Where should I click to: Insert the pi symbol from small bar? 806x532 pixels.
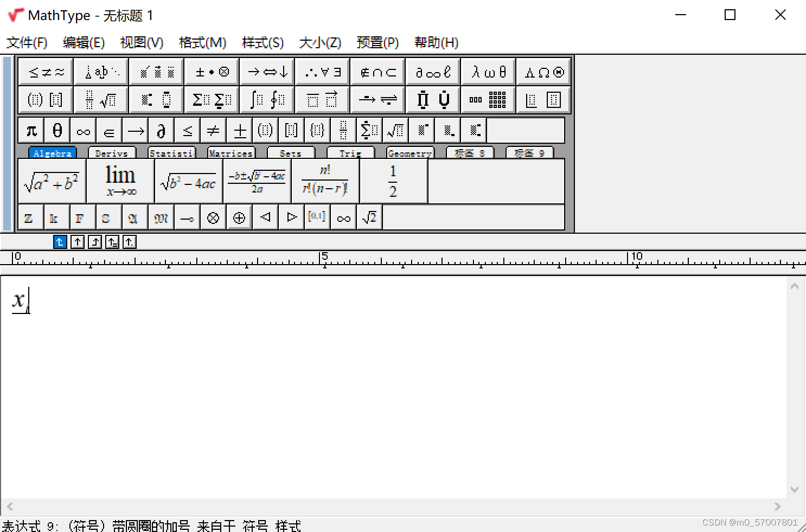pyautogui.click(x=31, y=130)
